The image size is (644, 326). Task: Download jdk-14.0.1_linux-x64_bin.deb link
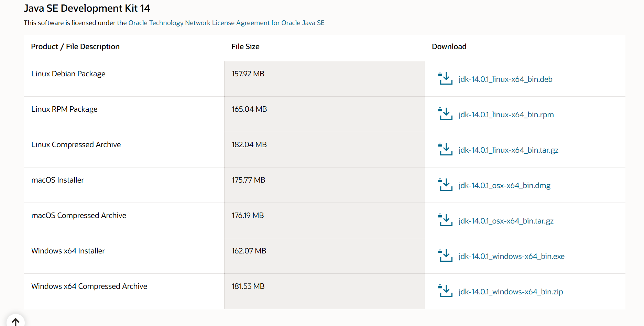(x=505, y=79)
